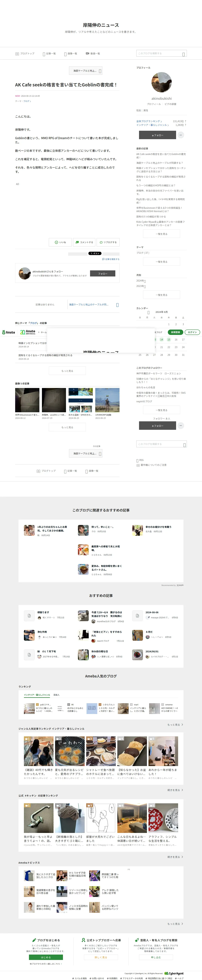
Task: Open akinobukishi profile avatar in sidebar
Action: (x=162, y=82)
